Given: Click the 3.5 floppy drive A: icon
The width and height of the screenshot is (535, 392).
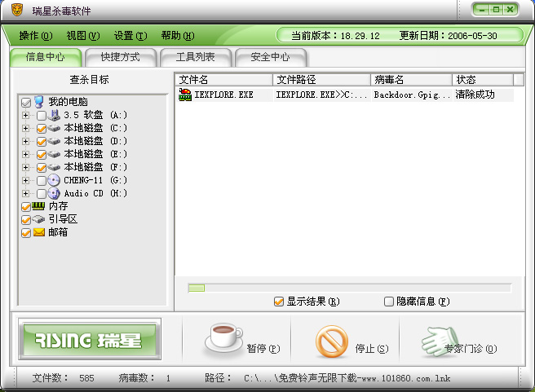Looking at the screenshot, I should (x=54, y=115).
